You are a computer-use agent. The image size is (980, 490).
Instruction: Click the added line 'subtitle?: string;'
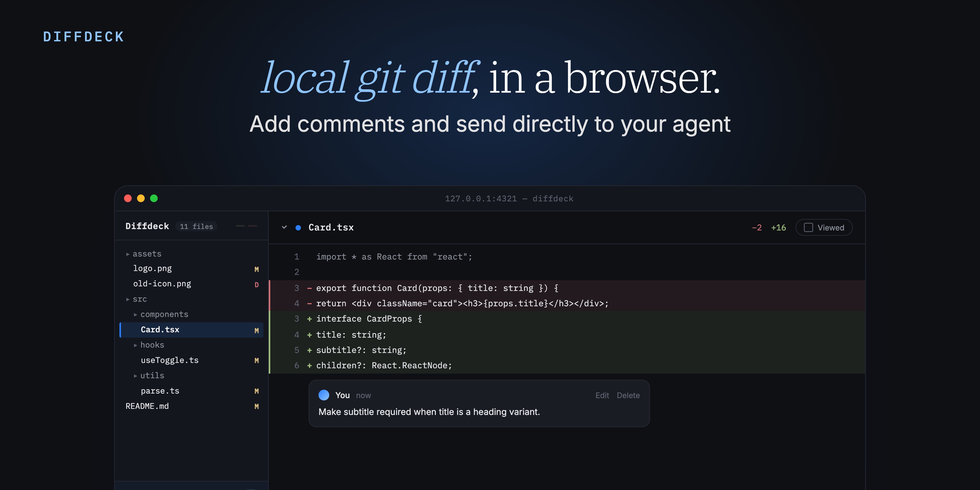(567, 350)
